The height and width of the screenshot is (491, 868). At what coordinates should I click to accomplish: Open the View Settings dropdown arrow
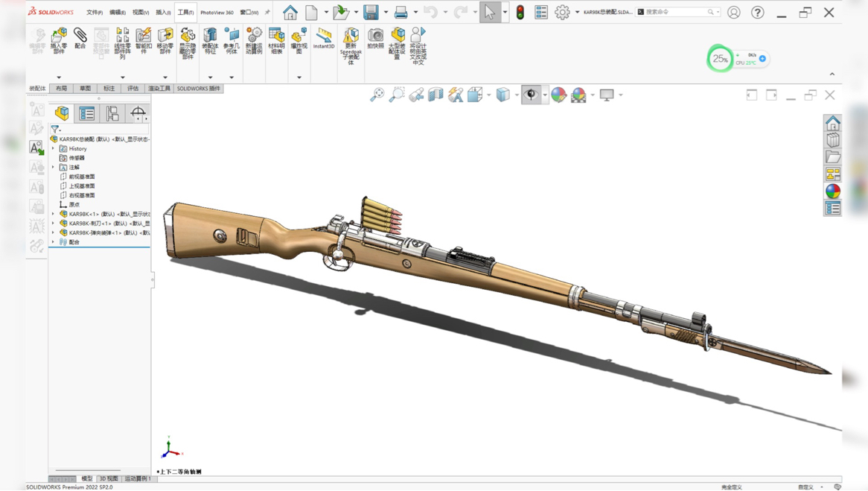pyautogui.click(x=621, y=95)
